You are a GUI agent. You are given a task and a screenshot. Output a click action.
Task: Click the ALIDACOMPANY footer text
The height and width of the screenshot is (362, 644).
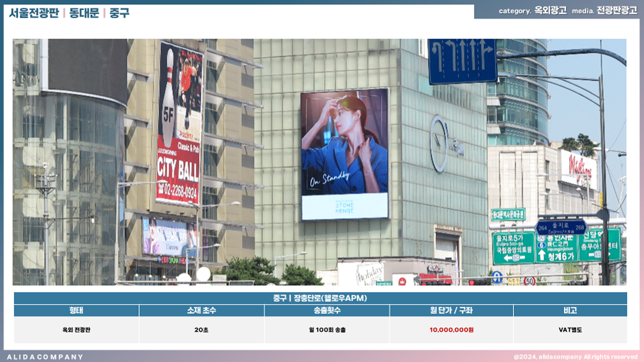45,357
